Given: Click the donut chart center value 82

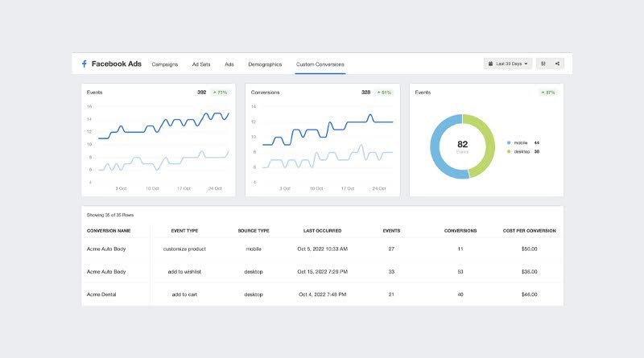Looking at the screenshot, I should [x=462, y=144].
